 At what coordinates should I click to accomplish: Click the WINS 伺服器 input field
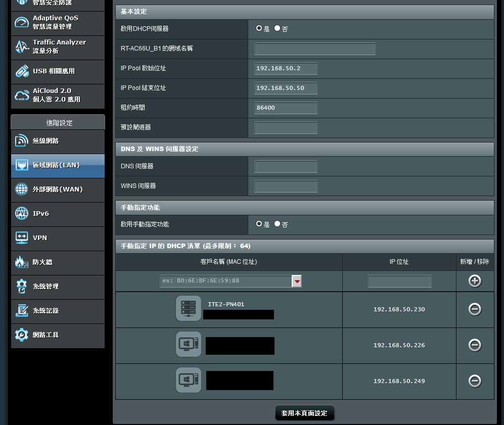(x=286, y=186)
